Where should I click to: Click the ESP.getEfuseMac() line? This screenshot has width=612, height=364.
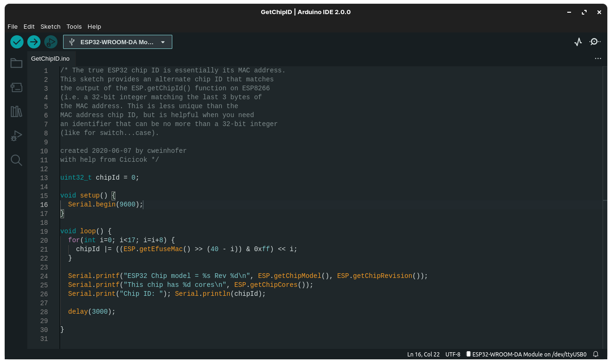click(187, 249)
